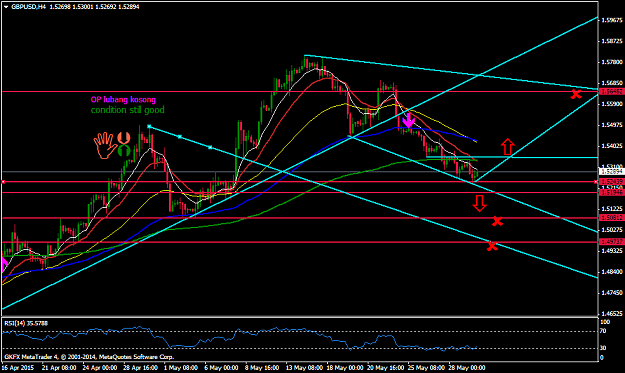Click the current price label 1.52894
The width and height of the screenshot is (625, 373).
[x=612, y=172]
